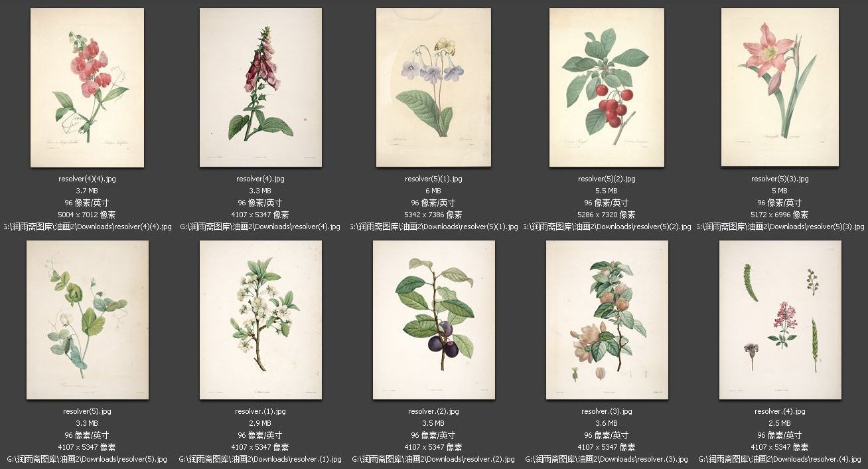Image resolution: width=868 pixels, height=469 pixels.
Task: Pick the white blossom branch thumbnail resolver.(1).jpg
Action: [x=260, y=320]
